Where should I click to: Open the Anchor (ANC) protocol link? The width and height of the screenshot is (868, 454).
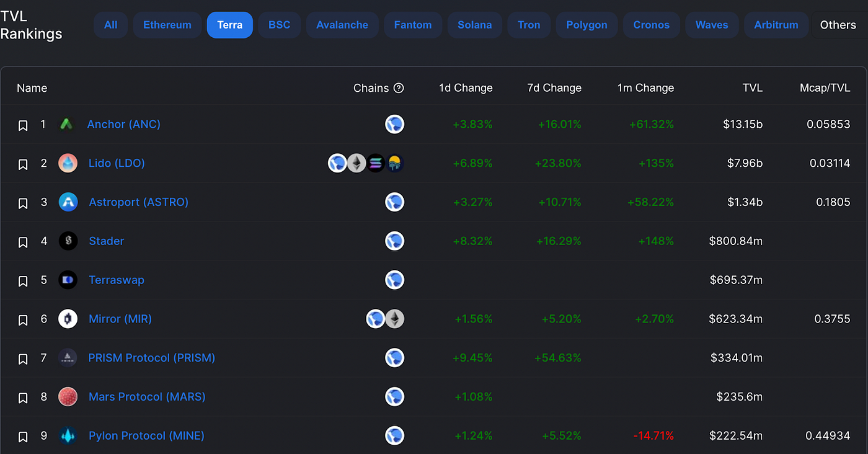coord(124,124)
